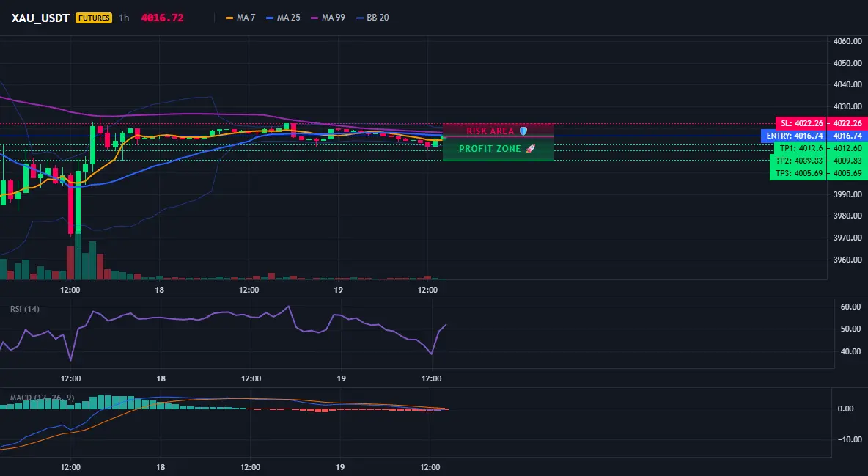Toggle the MA 99 legend item
Screen dimensions: 868x476
pos(328,18)
